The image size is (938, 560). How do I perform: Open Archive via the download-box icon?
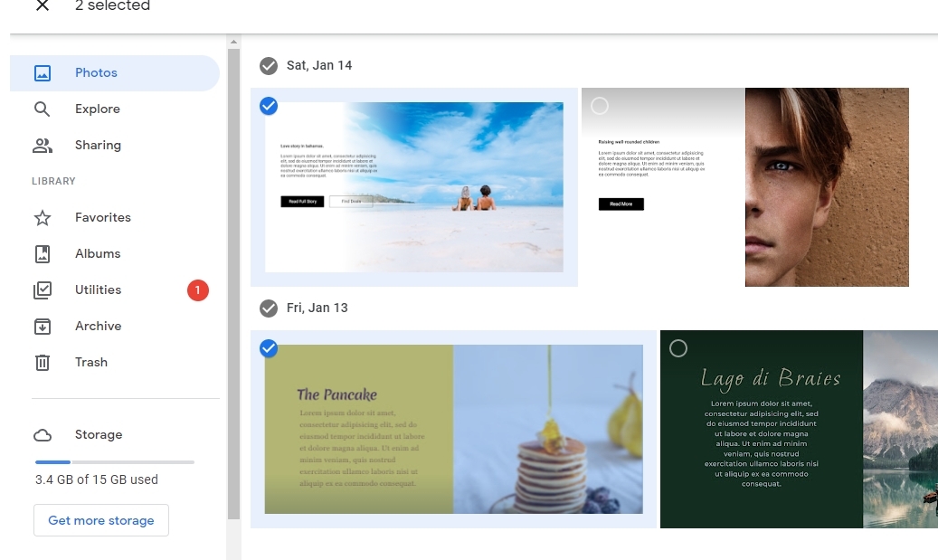coord(43,327)
